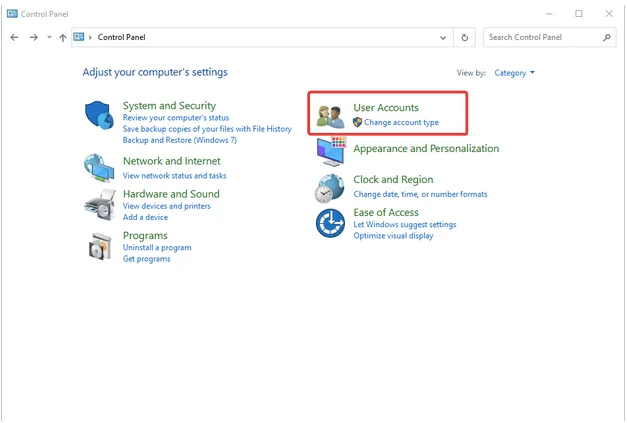
Task: Open Clock and Region category
Action: 393,180
